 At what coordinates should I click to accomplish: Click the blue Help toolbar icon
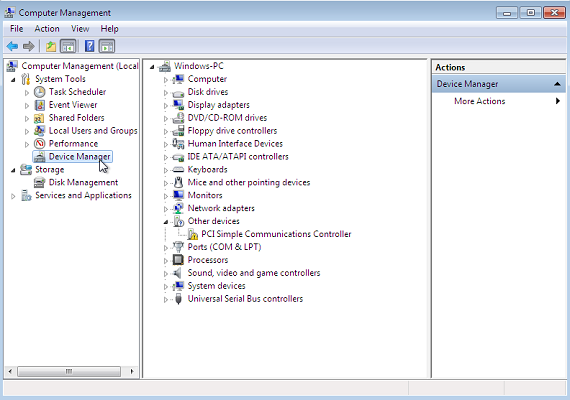89,46
